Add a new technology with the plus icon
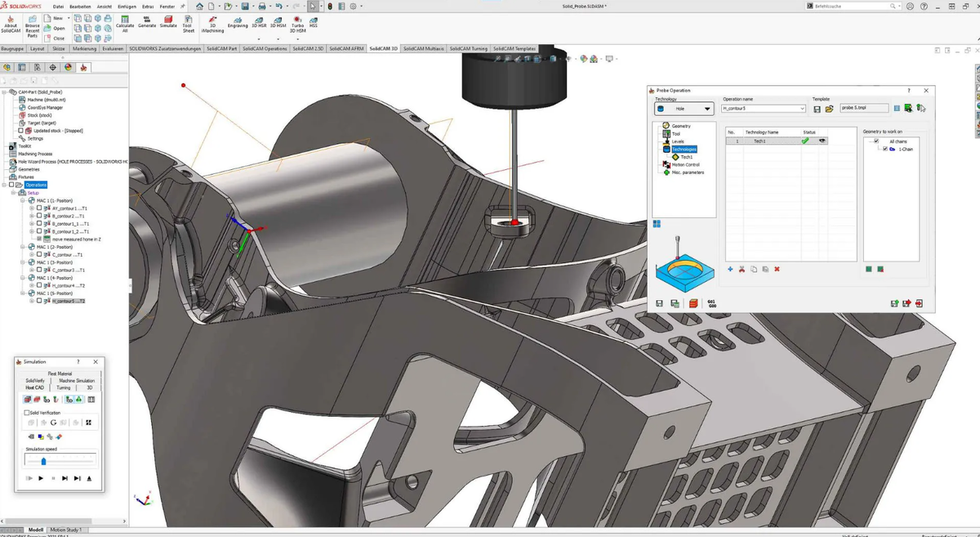The image size is (980, 537). 730,269
